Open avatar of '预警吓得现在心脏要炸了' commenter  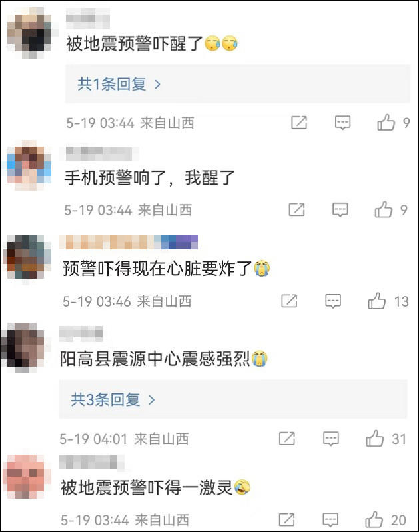[x=27, y=257]
